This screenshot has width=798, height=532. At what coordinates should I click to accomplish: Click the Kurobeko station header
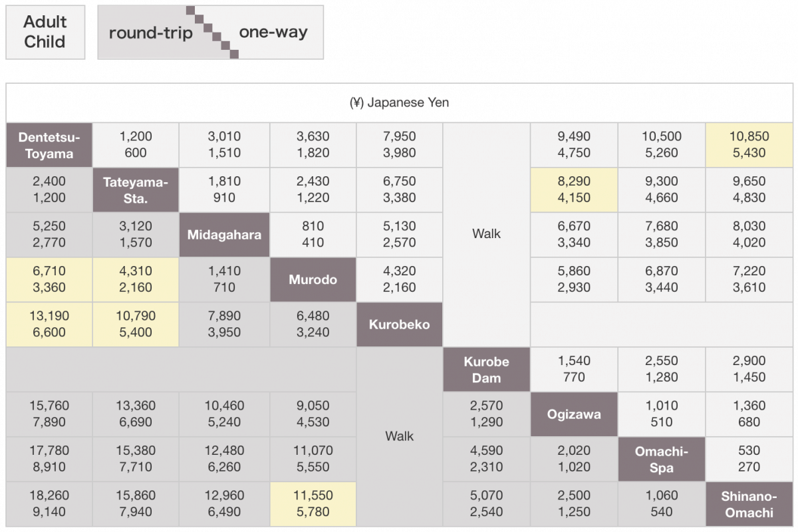[x=400, y=325]
